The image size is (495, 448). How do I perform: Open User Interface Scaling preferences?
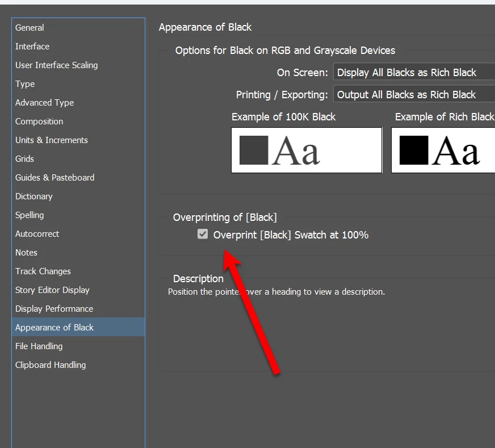(78, 65)
